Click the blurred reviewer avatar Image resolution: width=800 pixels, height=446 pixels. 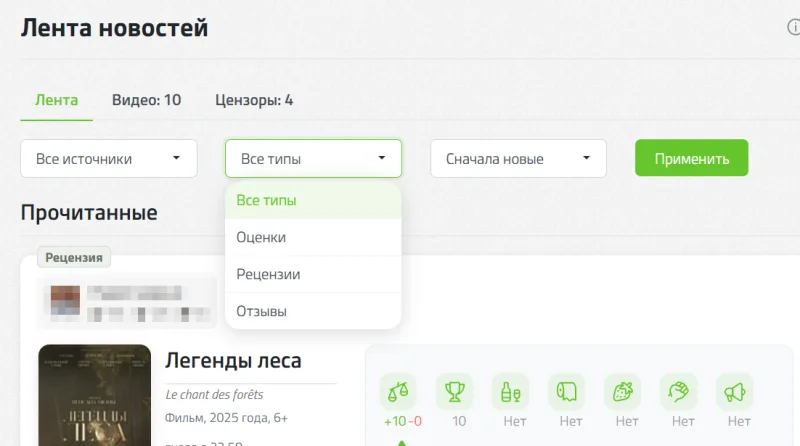pos(65,300)
